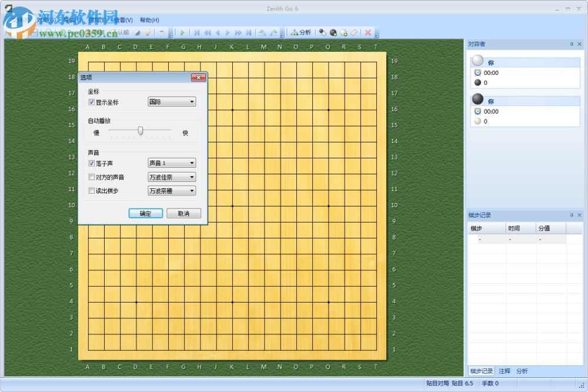Click the eraser icon on the toolbar
The image size is (588, 392).
click(353, 32)
